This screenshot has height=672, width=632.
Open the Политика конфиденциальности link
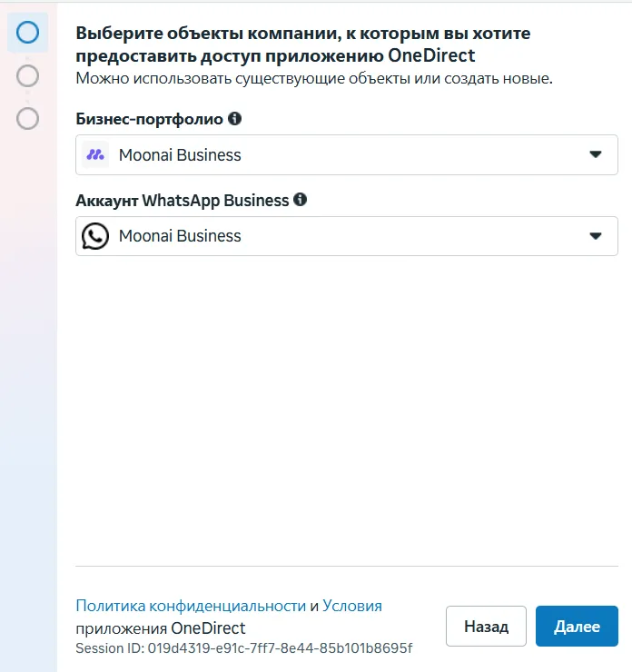pos(191,606)
